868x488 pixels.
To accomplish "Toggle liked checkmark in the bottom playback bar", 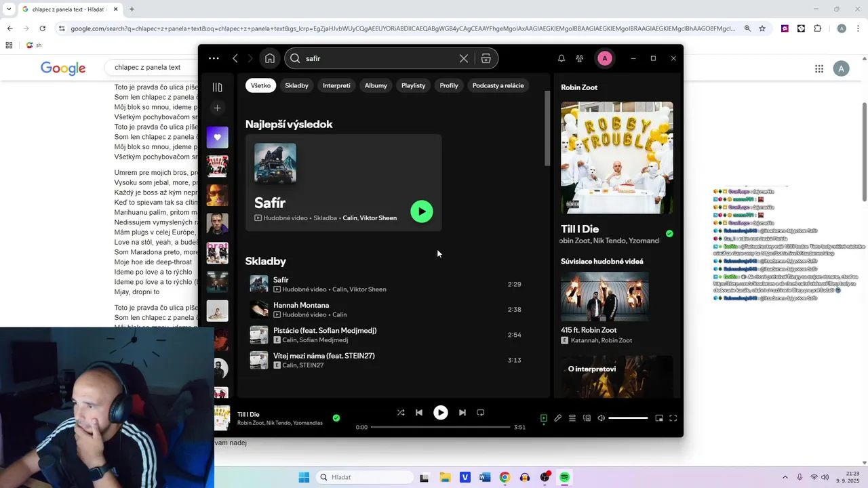I will coord(336,418).
